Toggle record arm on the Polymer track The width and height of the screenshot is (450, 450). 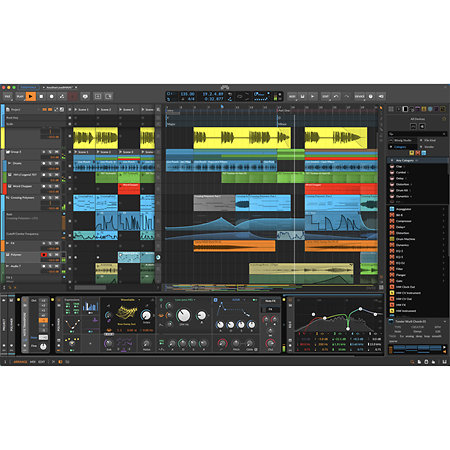(44, 255)
